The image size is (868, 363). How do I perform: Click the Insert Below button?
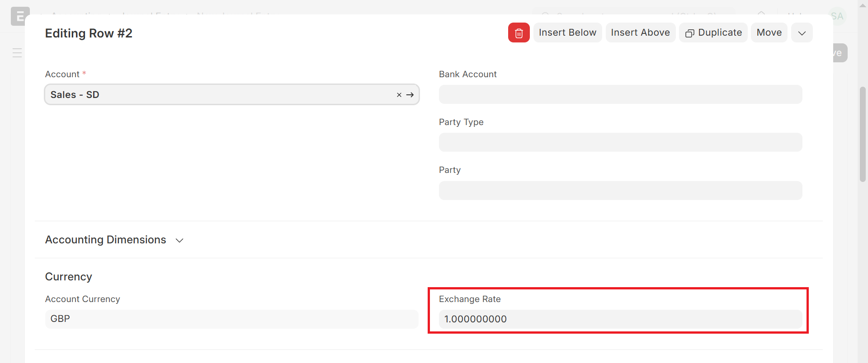coord(567,33)
